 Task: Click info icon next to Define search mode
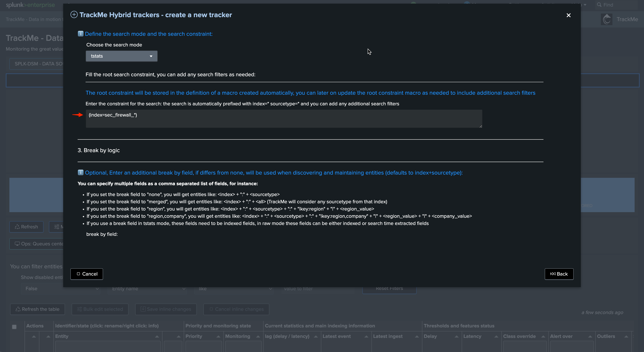coord(80,34)
